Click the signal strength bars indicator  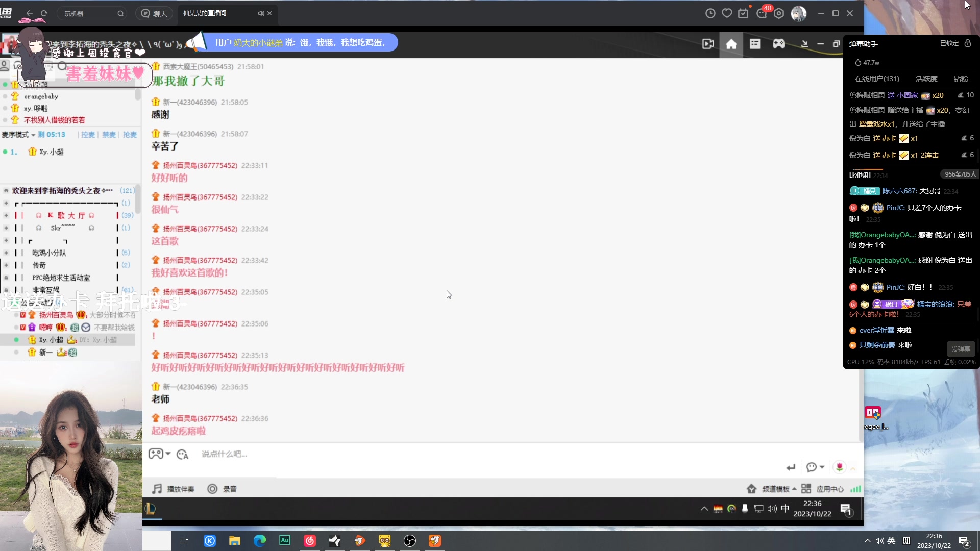coord(855,489)
